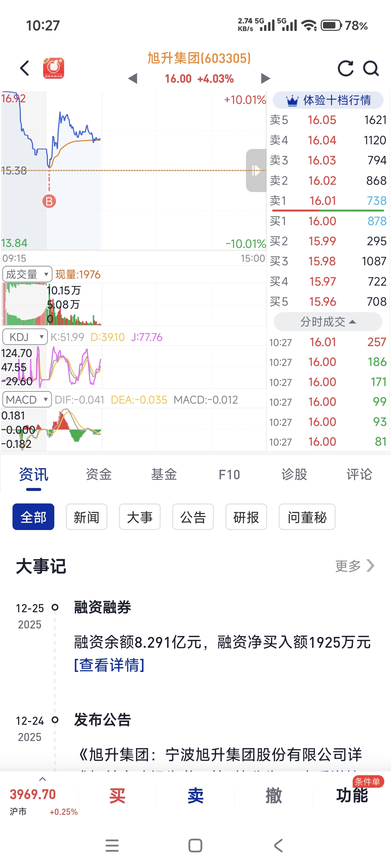
Task: Tap the 发布公告 event heading
Action: [102, 720]
